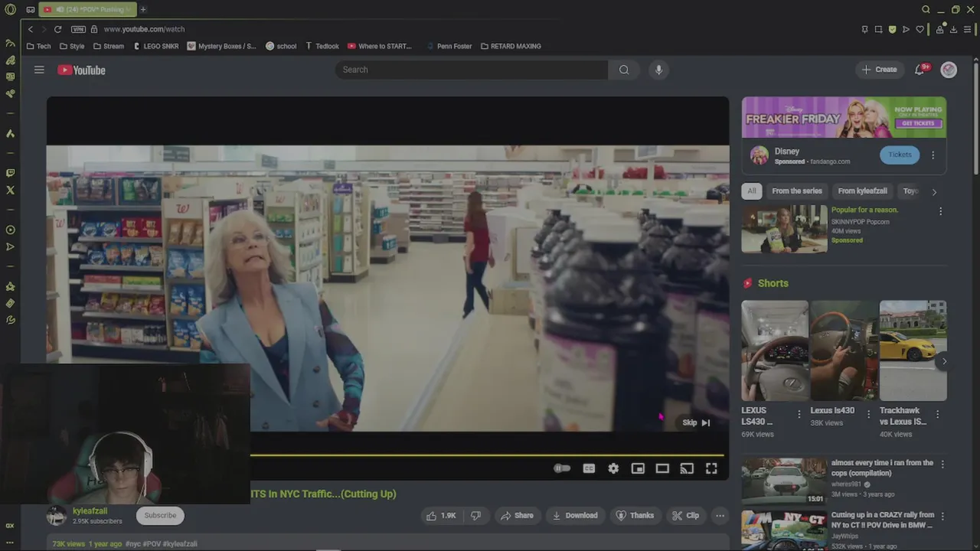Open a new browser tab with plus
The image size is (980, 551).
143,9
